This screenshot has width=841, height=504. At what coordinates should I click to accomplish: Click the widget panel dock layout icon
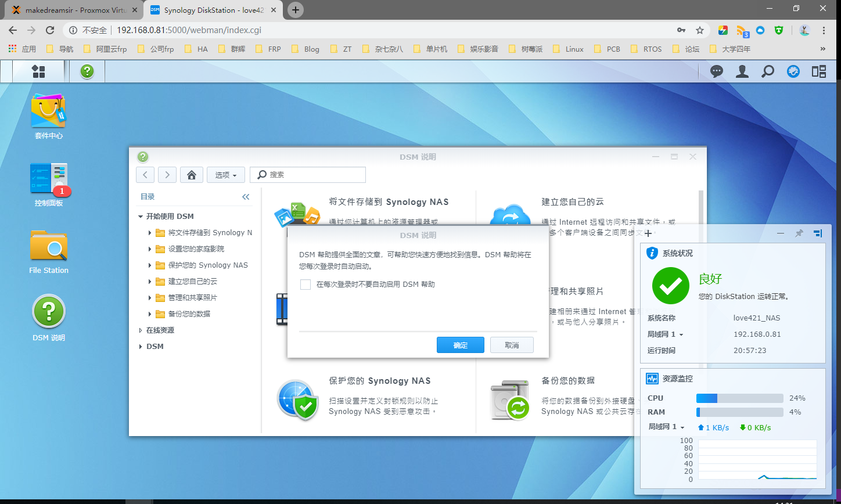click(x=818, y=233)
